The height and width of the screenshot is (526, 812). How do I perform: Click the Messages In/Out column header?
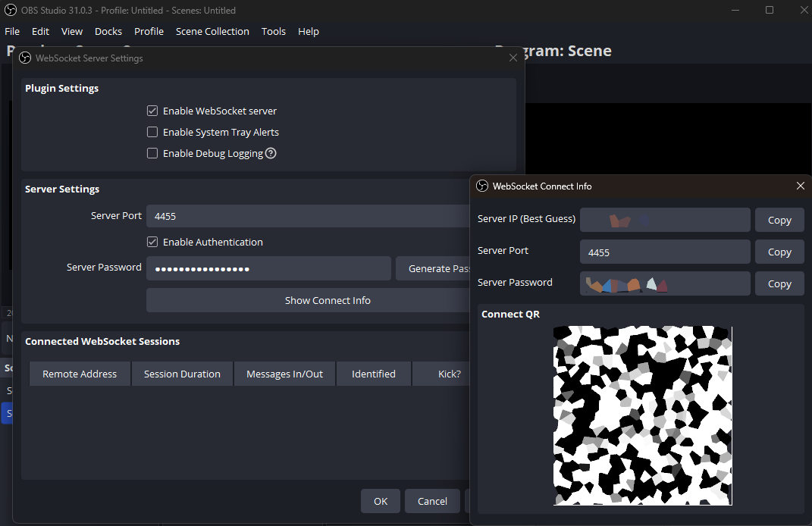click(x=285, y=374)
